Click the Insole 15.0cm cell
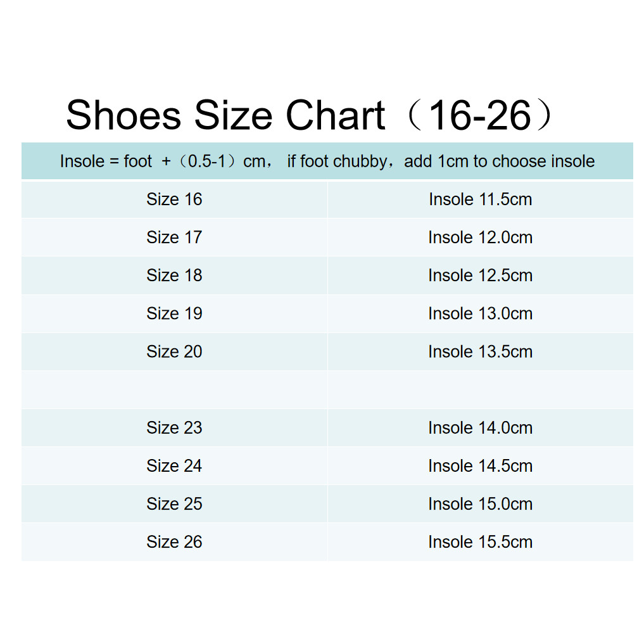 point(480,503)
